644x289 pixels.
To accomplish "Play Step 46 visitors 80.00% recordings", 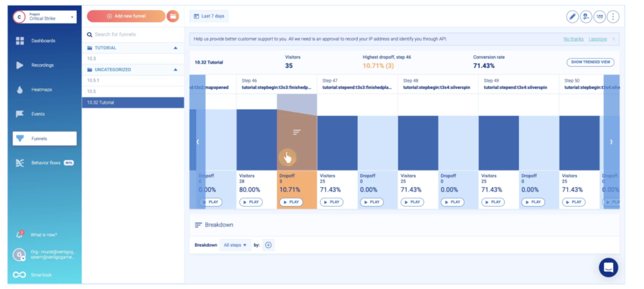I will (x=251, y=202).
